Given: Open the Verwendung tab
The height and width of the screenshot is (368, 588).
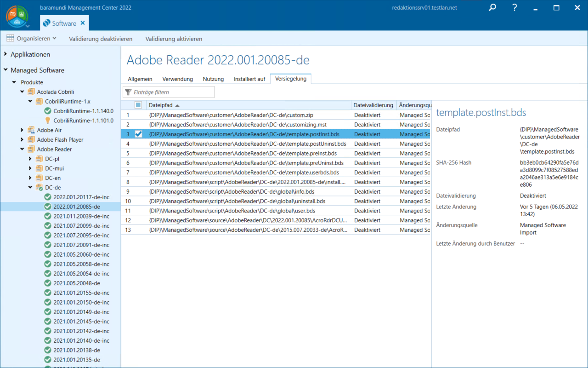Looking at the screenshot, I should (177, 79).
